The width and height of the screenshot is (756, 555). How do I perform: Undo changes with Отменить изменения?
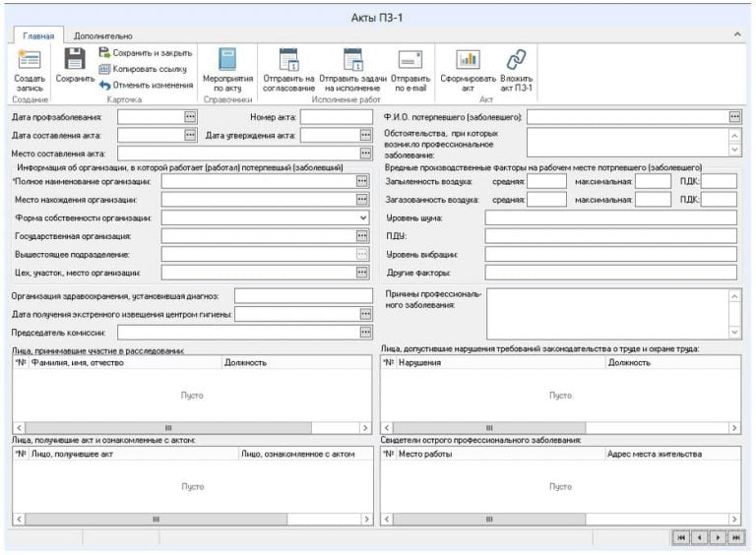[x=146, y=86]
